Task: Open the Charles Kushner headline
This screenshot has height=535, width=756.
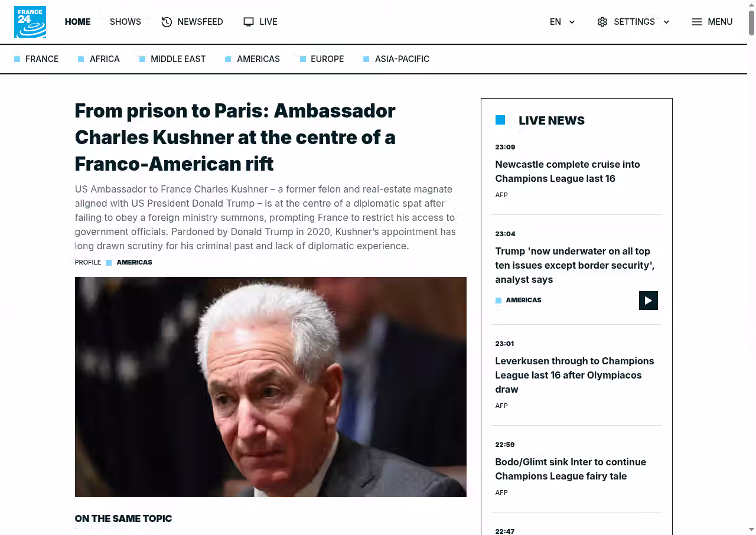Action: click(x=235, y=137)
